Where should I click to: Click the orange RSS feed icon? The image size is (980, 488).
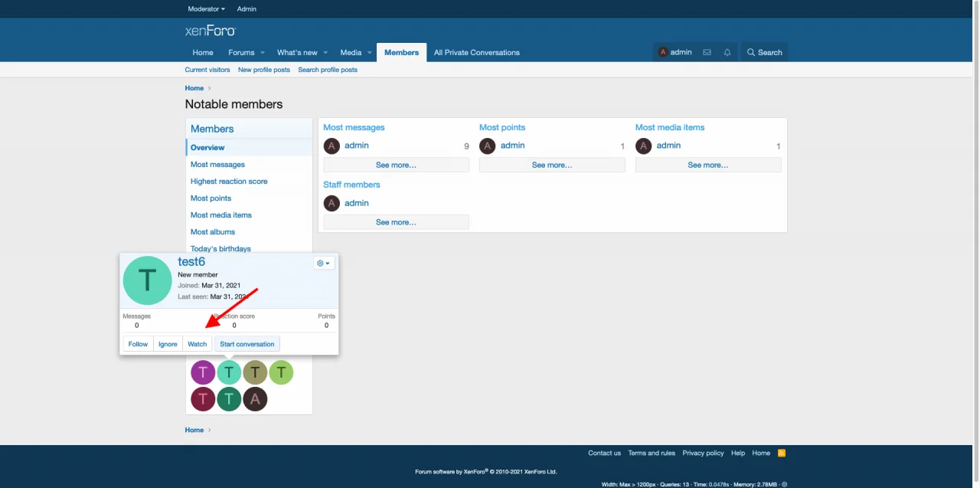click(x=782, y=453)
